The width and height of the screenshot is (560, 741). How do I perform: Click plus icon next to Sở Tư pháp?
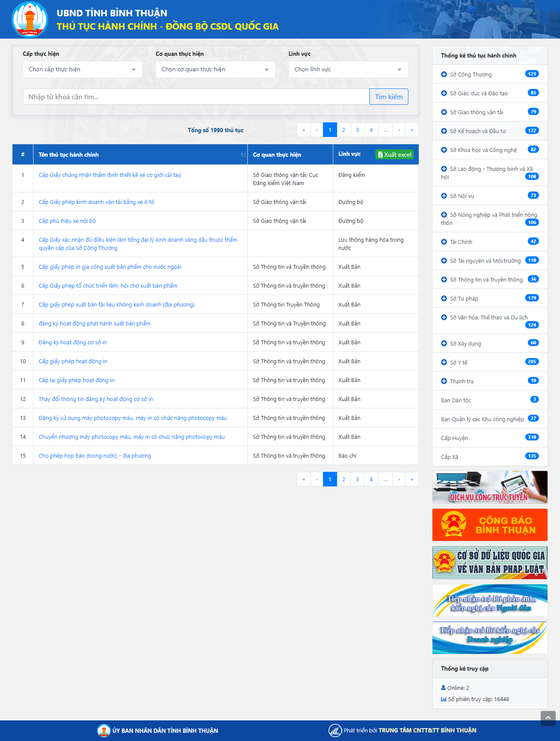coord(444,298)
